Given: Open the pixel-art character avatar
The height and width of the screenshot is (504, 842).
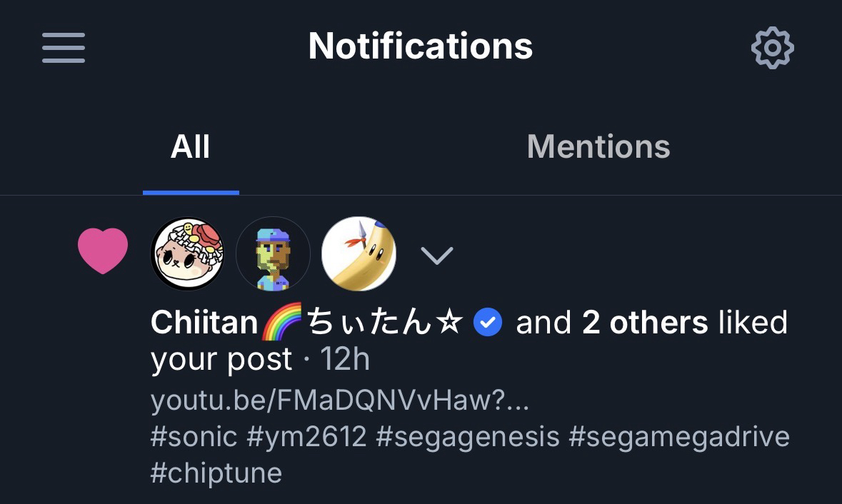Looking at the screenshot, I should click(x=273, y=254).
